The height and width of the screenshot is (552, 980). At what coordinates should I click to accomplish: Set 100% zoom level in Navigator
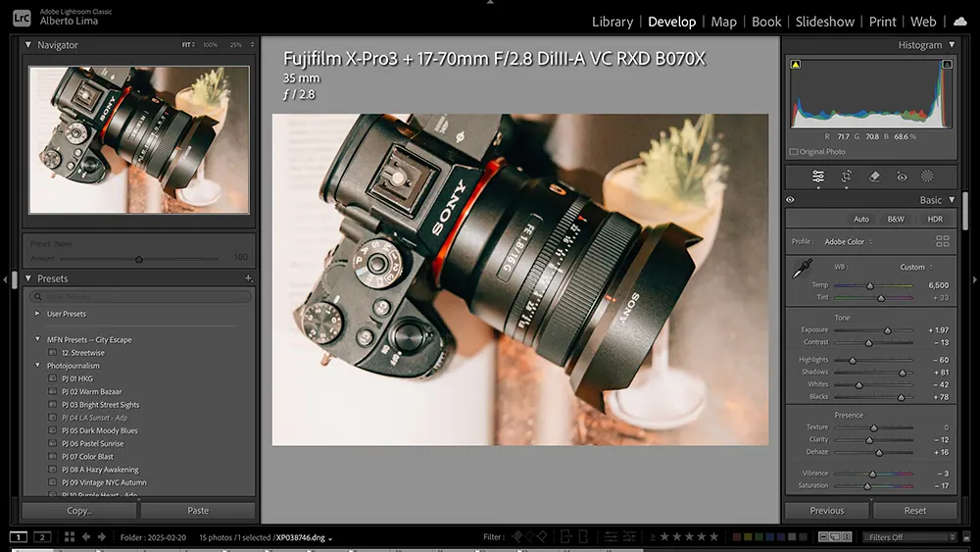(x=210, y=45)
